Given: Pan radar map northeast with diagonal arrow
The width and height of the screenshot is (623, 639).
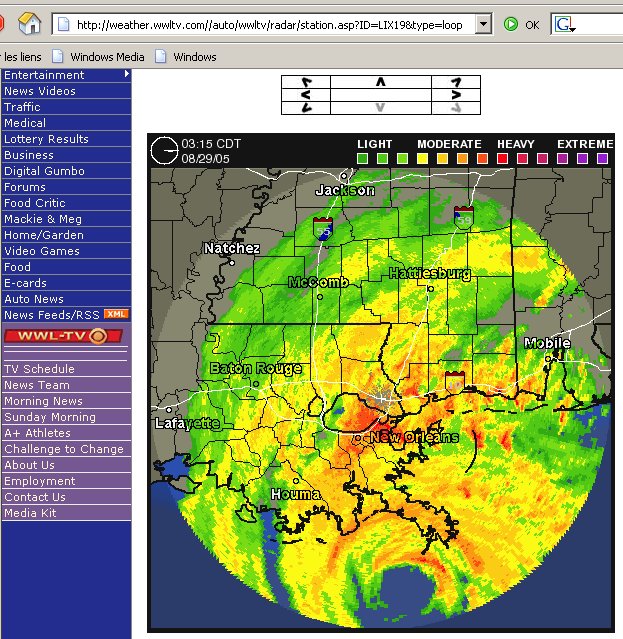Looking at the screenshot, I should tap(455, 81).
